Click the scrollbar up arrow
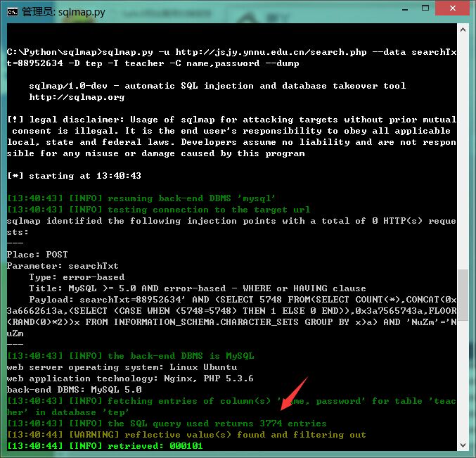The image size is (476, 458). (463, 30)
